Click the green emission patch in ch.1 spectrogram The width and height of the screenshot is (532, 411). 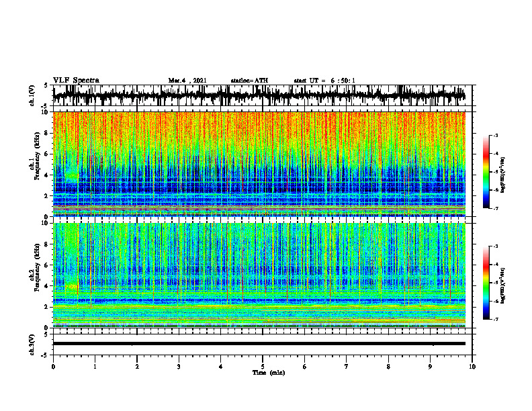[72, 176]
